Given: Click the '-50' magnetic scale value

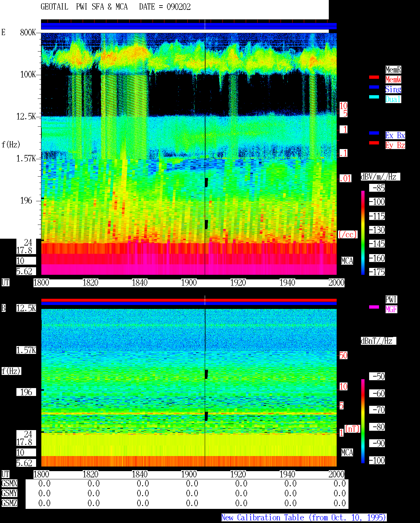Looking at the screenshot, I should tap(377, 376).
